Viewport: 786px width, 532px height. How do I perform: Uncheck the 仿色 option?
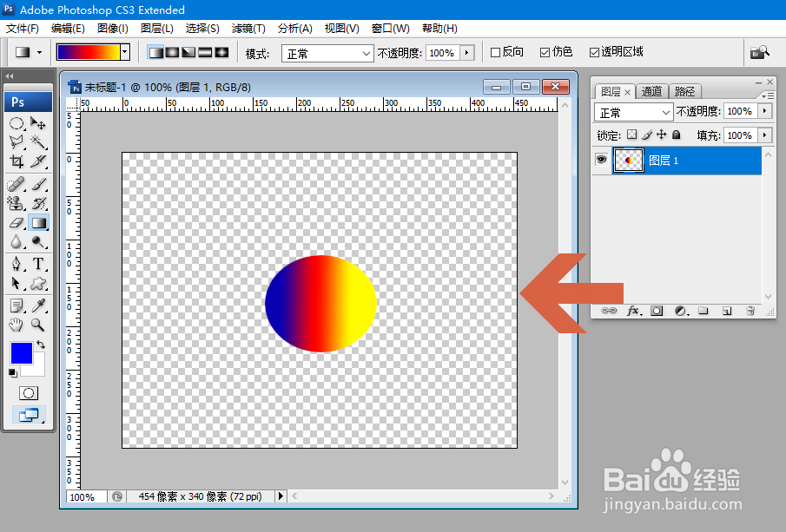tap(543, 52)
